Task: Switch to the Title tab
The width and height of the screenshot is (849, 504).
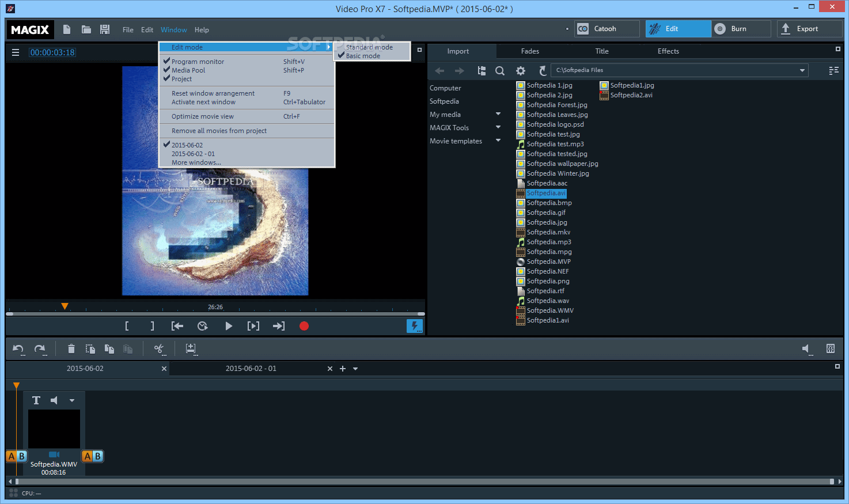Action: 602,51
